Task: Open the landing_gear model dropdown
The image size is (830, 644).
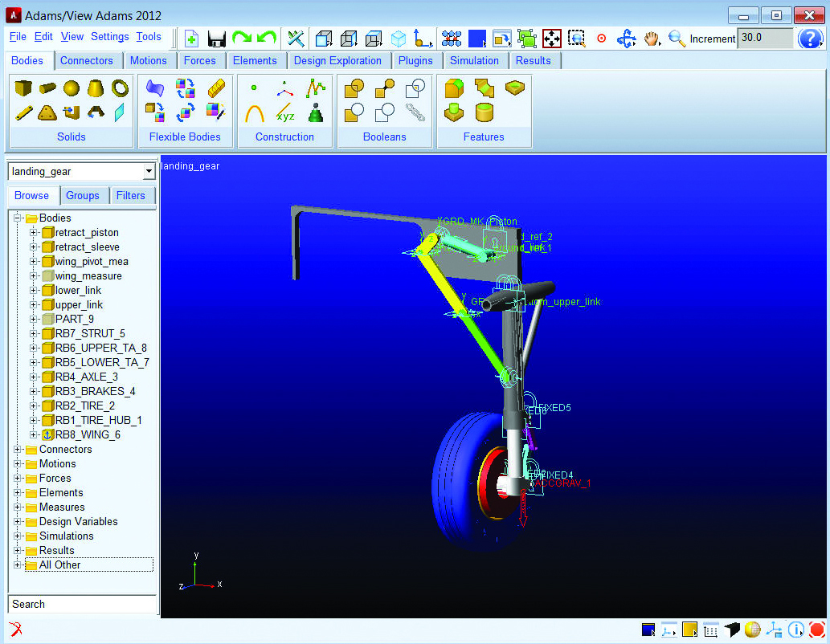Action: 149,172
